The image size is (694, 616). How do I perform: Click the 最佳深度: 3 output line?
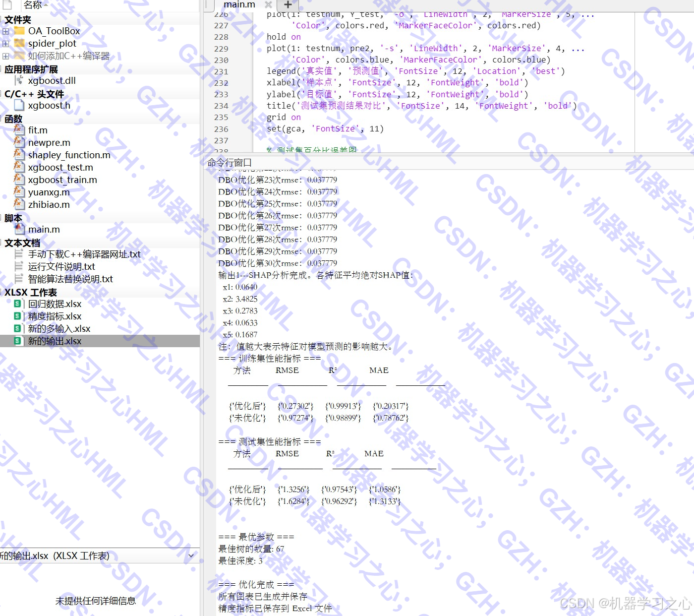click(x=240, y=561)
